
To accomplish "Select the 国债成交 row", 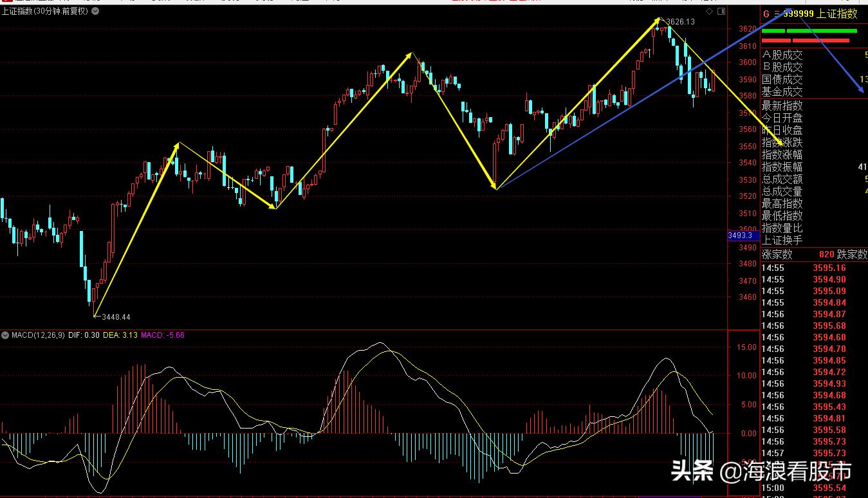I will tap(815, 80).
